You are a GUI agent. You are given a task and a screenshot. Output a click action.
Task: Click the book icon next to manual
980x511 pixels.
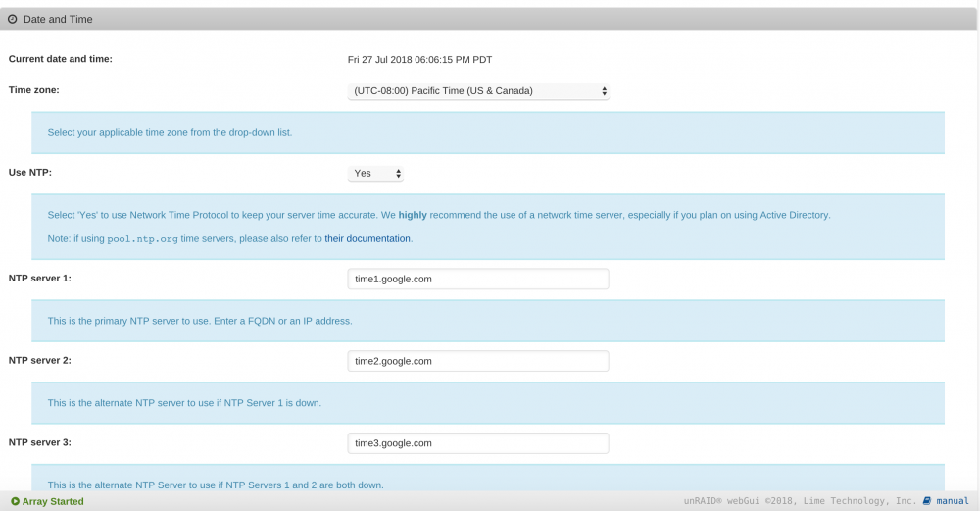[x=927, y=501]
